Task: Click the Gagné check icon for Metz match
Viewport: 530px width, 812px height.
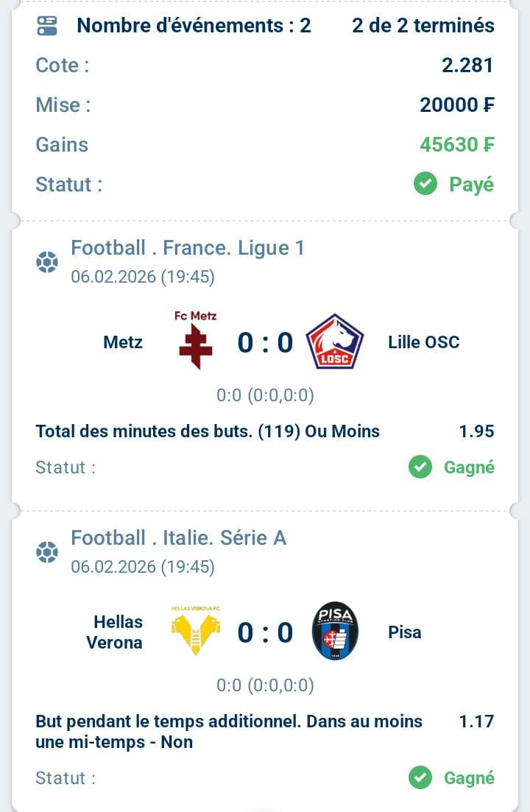Action: pos(420,467)
